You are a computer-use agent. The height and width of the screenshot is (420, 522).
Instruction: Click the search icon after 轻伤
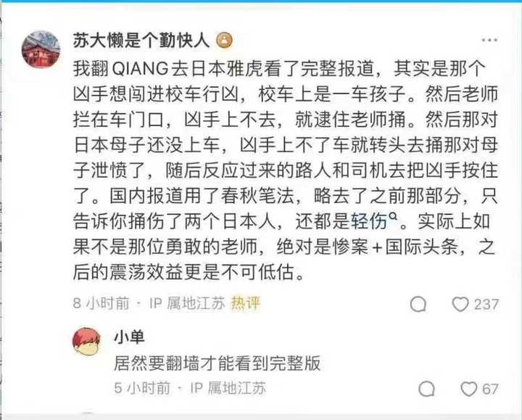point(394,217)
